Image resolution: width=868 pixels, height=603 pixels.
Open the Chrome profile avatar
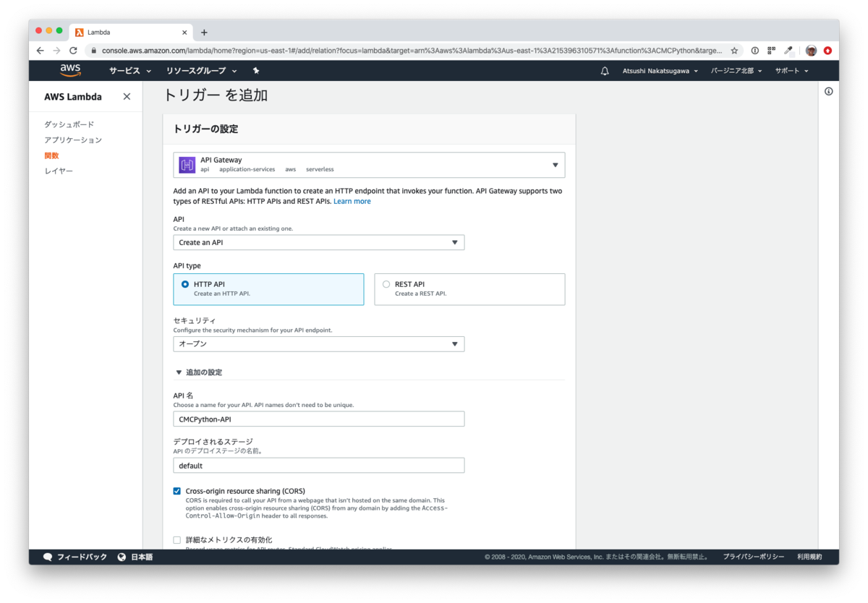point(811,51)
